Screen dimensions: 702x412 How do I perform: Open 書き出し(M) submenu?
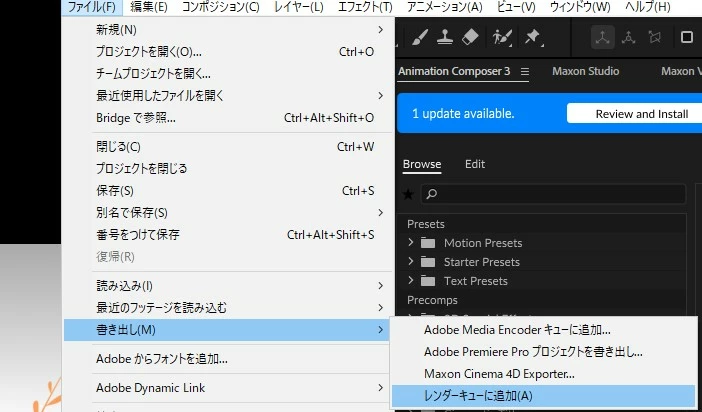coord(227,330)
